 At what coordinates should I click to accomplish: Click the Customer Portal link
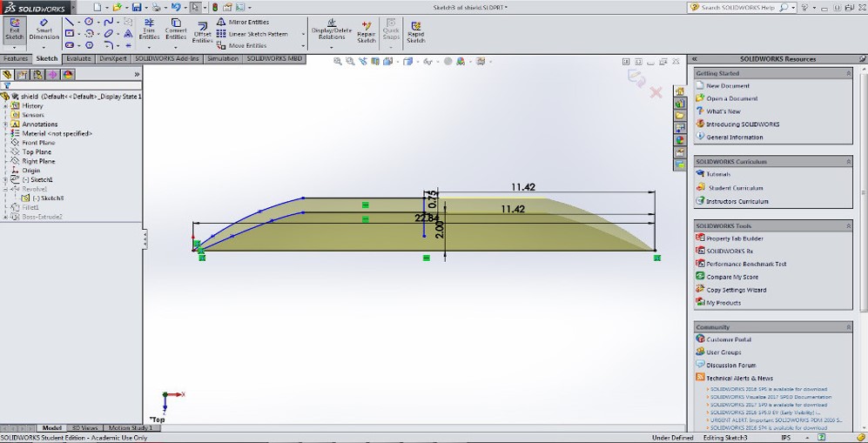[x=729, y=339]
